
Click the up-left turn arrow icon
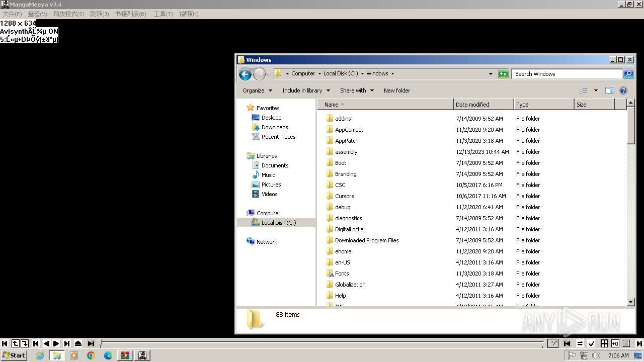(x=15, y=343)
